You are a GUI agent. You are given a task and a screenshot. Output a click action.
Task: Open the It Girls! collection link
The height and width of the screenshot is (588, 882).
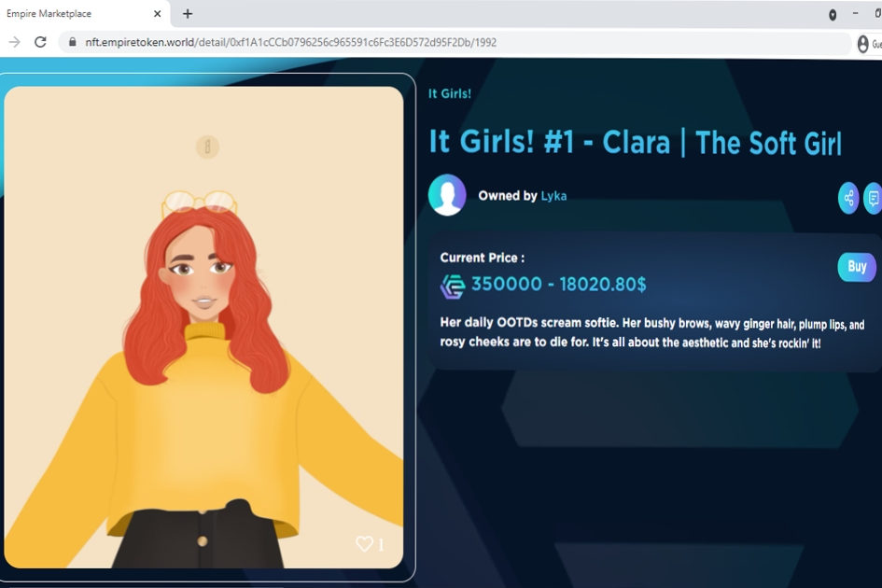(449, 93)
